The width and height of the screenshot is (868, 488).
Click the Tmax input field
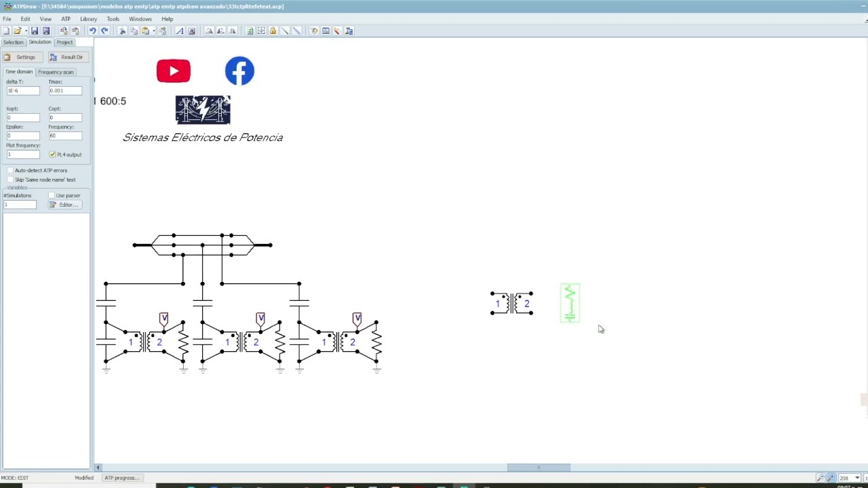point(65,90)
